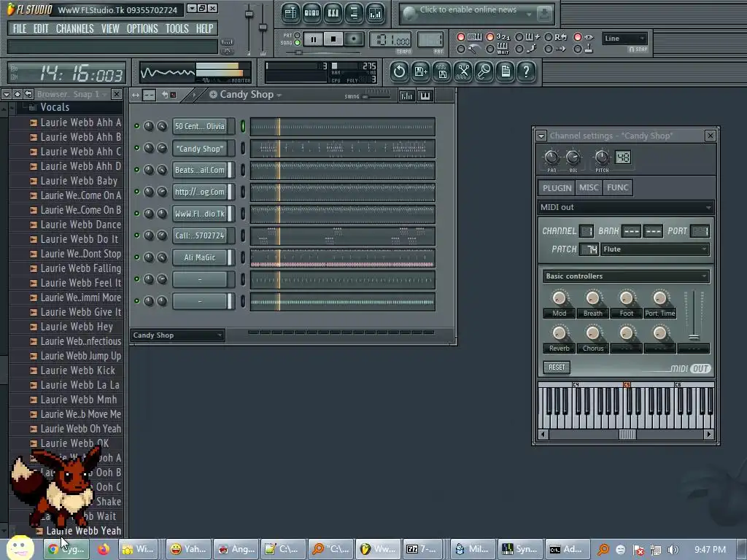The width and height of the screenshot is (747, 560).
Task: Mute the Ali MaGic channel LED
Action: point(136,257)
